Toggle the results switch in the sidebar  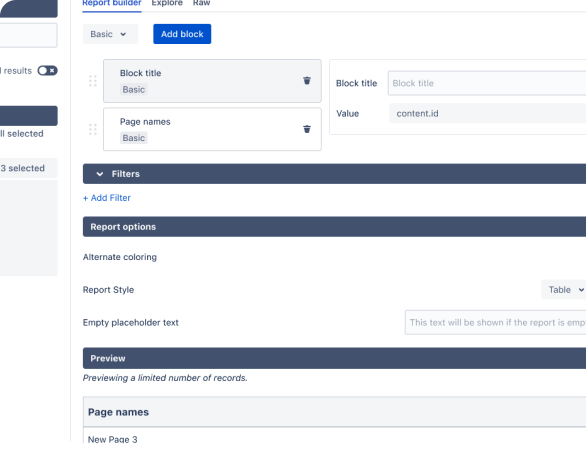pyautogui.click(x=47, y=71)
